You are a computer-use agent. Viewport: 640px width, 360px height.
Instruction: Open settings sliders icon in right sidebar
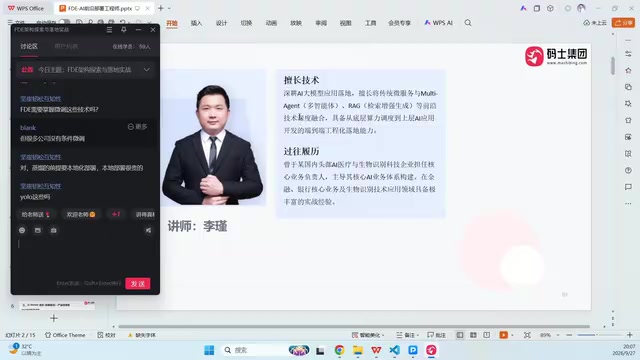[x=628, y=54]
